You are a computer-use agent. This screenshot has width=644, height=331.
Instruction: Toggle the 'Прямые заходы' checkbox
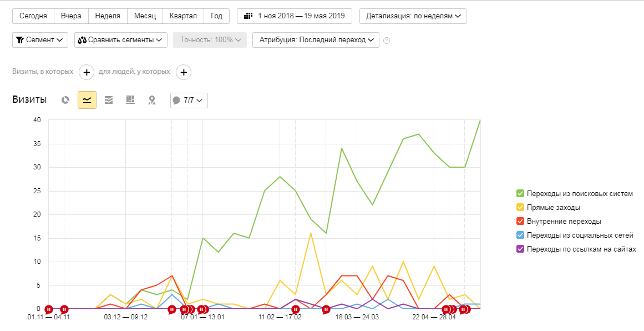pyautogui.click(x=520, y=207)
